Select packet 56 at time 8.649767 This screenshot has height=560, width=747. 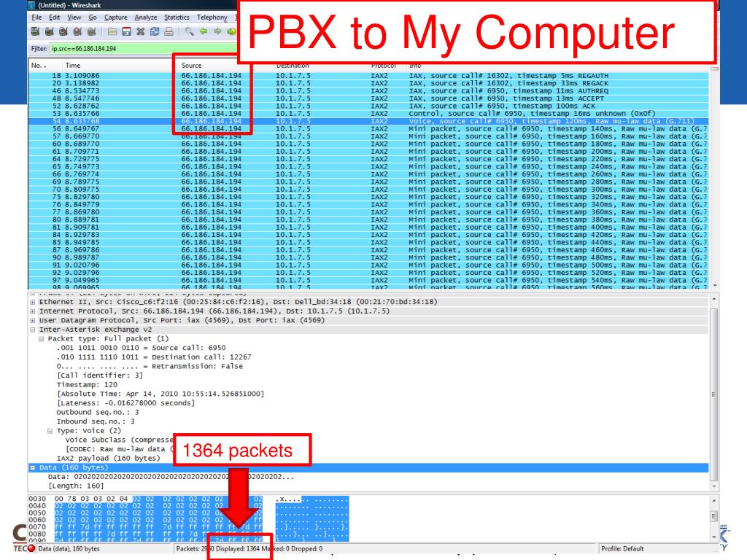click(368, 128)
